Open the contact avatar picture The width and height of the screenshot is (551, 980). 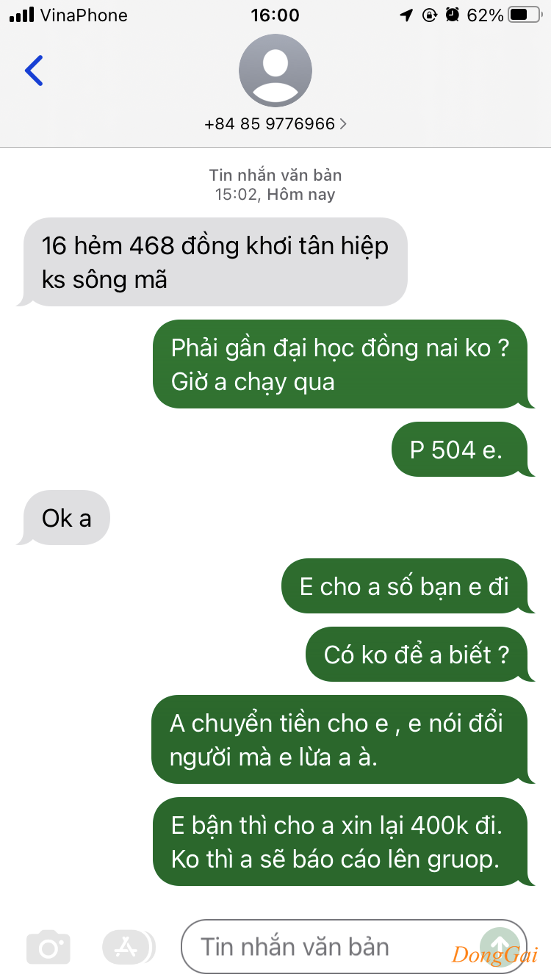pos(275,71)
